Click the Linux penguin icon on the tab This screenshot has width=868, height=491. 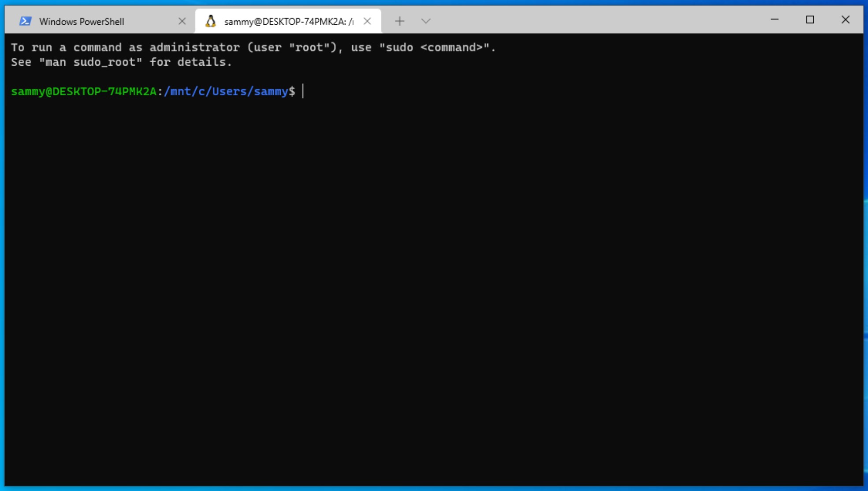211,21
